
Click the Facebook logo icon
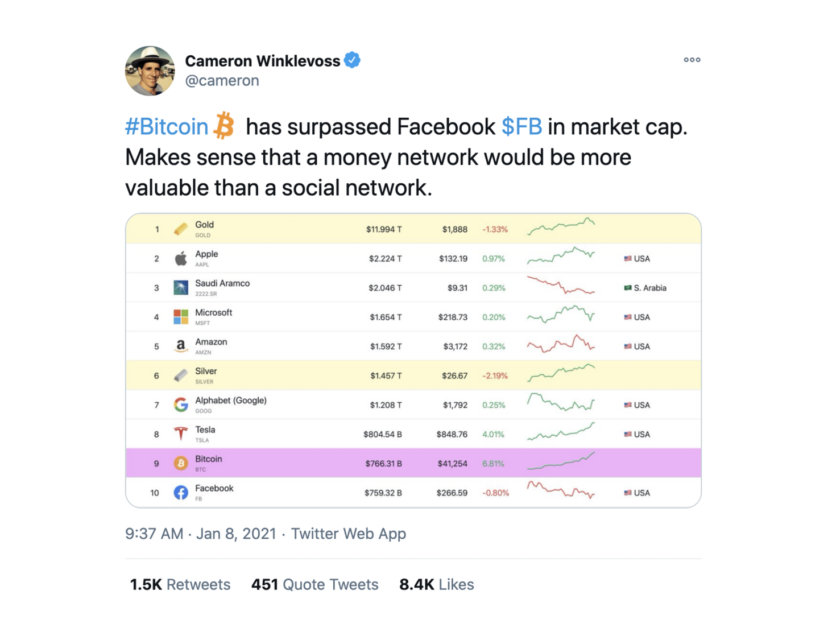pos(181,493)
